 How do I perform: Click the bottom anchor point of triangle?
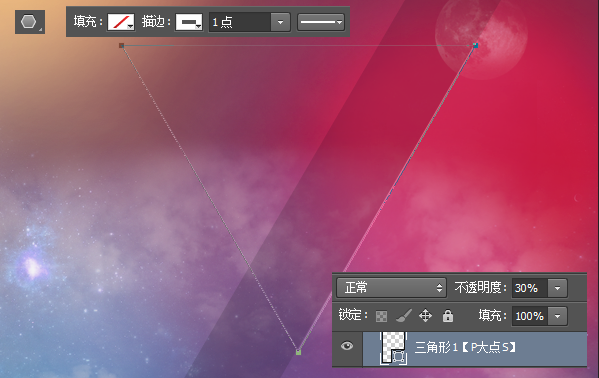point(298,352)
